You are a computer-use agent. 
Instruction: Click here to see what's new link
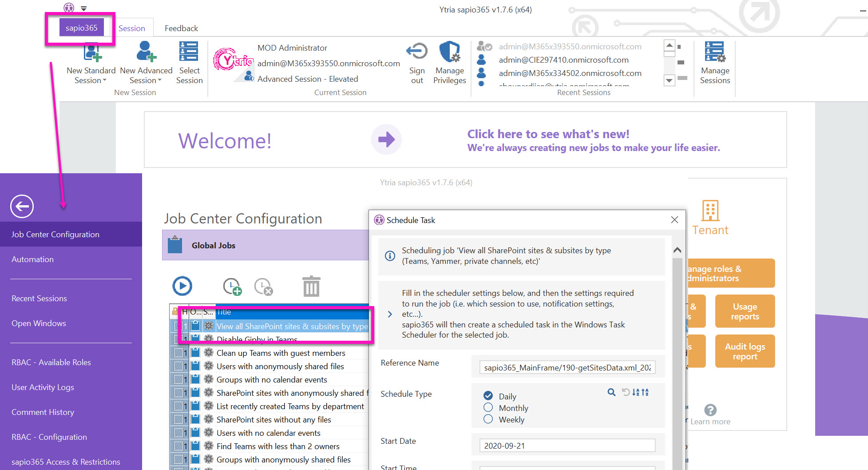[x=548, y=134]
